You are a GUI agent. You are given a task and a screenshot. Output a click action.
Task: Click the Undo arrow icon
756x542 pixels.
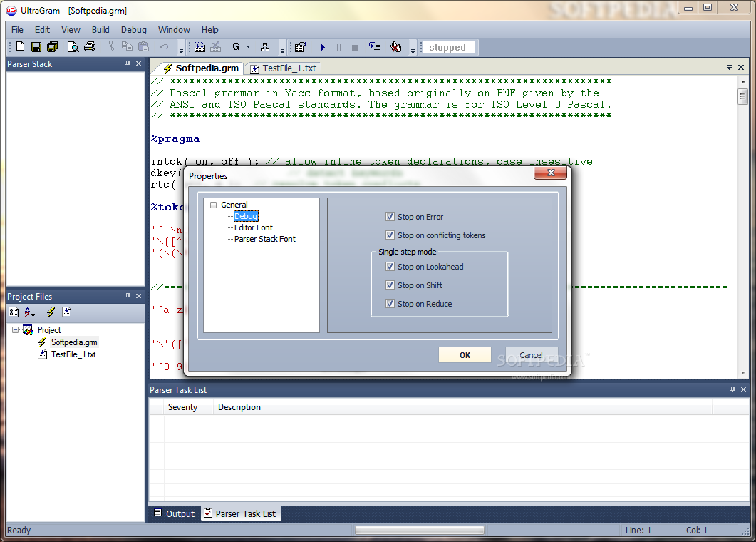164,47
